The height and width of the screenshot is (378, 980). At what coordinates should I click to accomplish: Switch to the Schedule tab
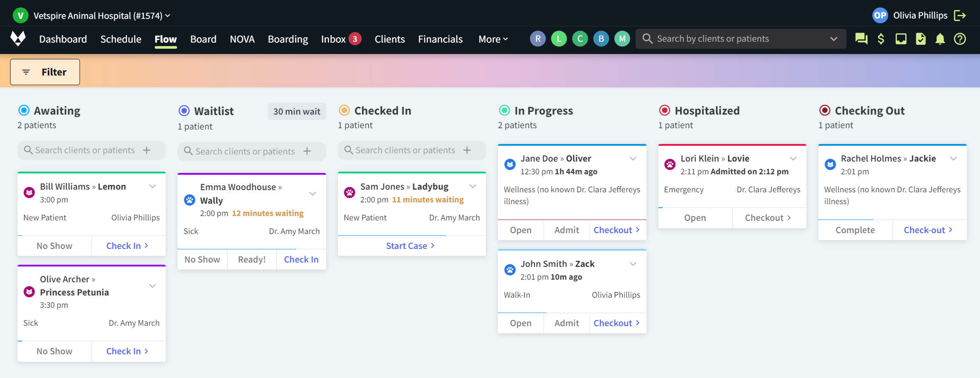(x=120, y=39)
